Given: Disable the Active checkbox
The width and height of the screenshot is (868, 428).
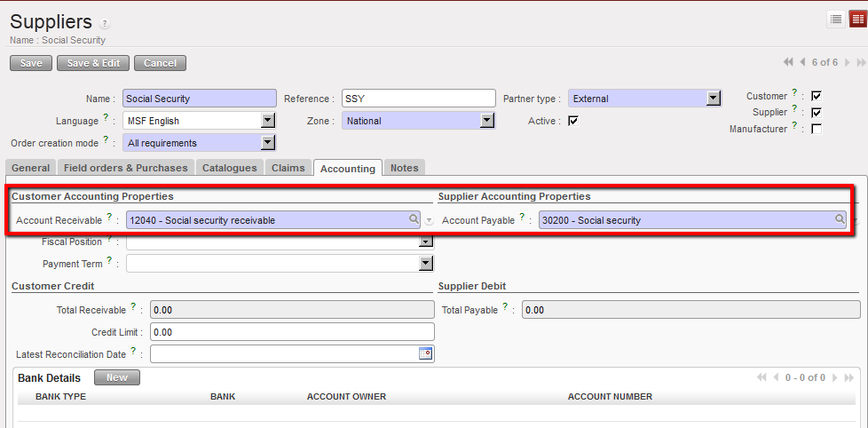Looking at the screenshot, I should pos(573,121).
